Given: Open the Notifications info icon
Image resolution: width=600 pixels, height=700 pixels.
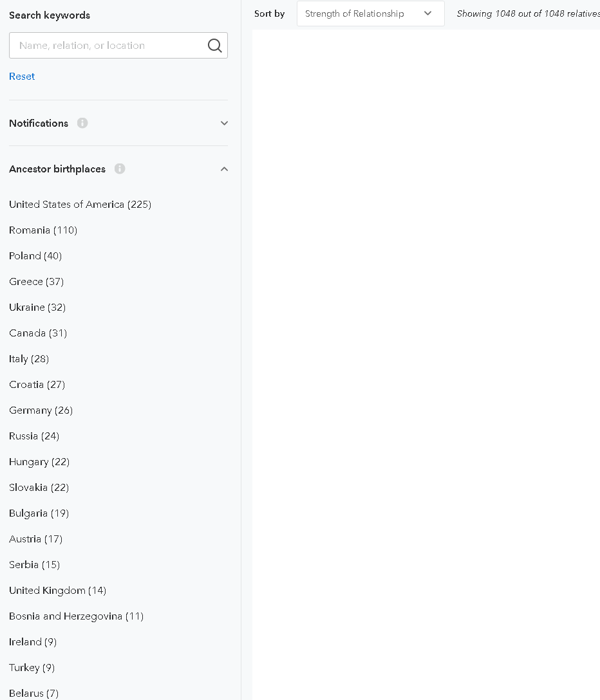Looking at the screenshot, I should [82, 123].
